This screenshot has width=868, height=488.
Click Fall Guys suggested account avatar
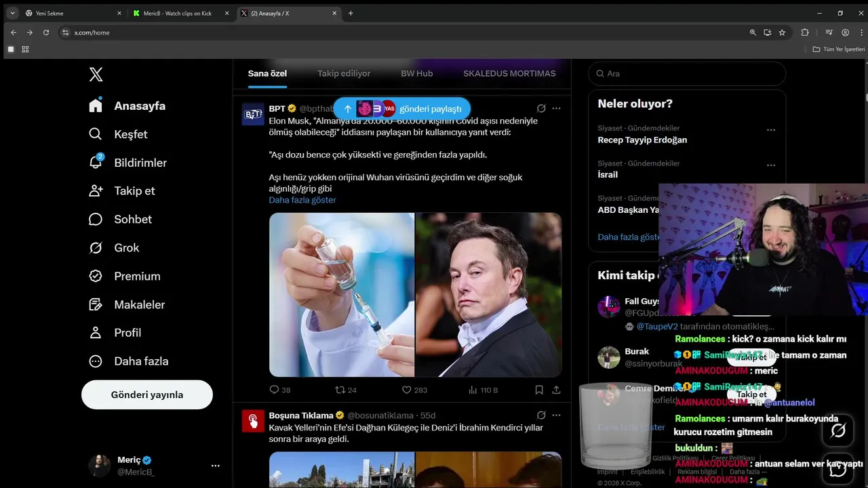608,306
